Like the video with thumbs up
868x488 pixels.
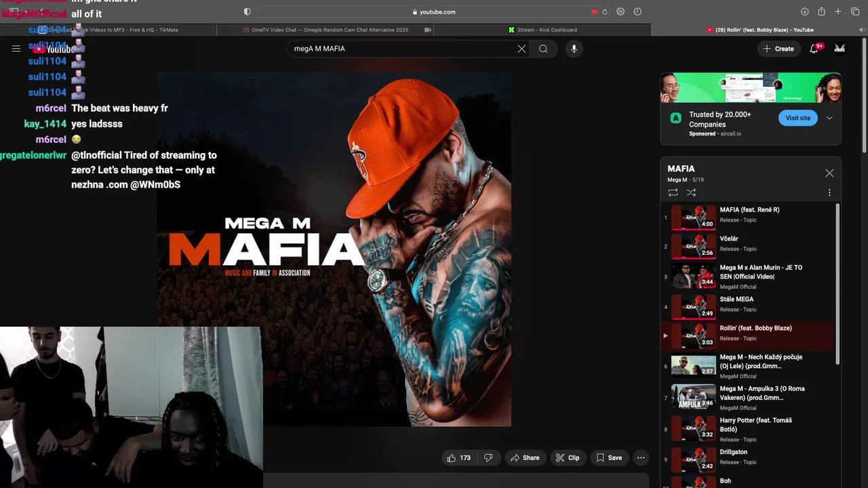tap(459, 458)
